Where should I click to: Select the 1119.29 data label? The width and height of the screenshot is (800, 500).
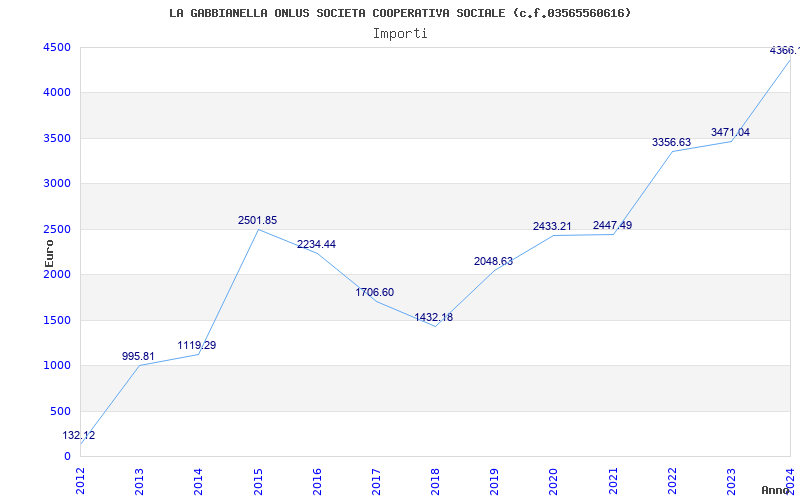point(196,345)
